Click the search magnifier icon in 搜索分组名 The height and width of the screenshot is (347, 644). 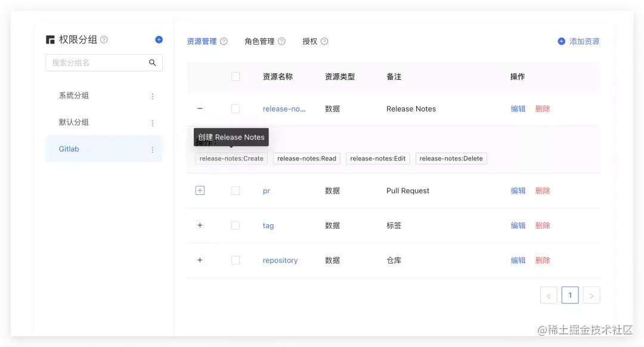pos(153,63)
